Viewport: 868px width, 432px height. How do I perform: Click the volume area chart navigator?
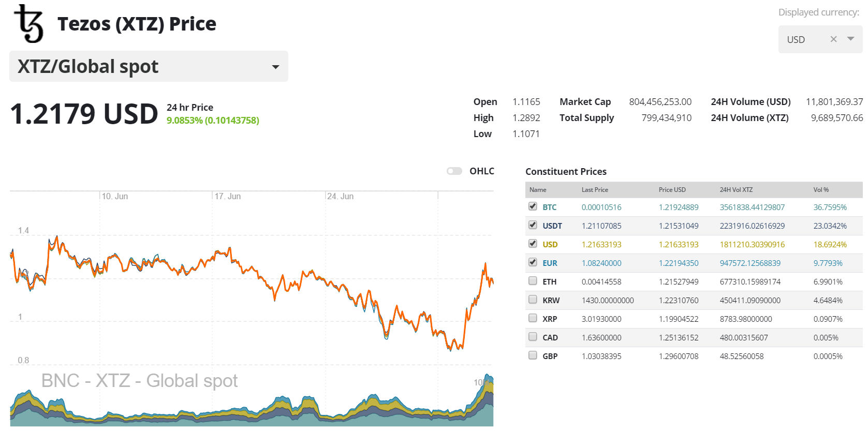(252, 399)
